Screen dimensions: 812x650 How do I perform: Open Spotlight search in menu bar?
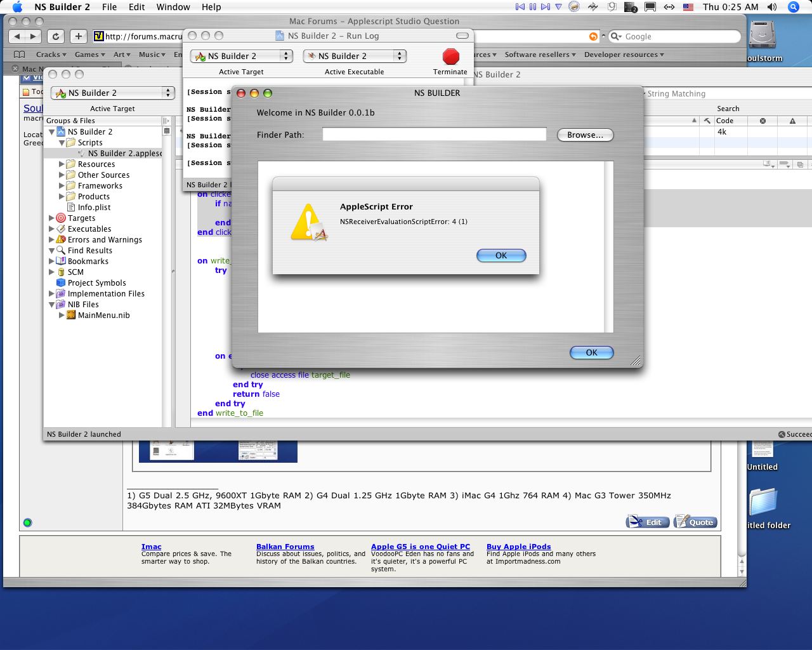point(793,7)
